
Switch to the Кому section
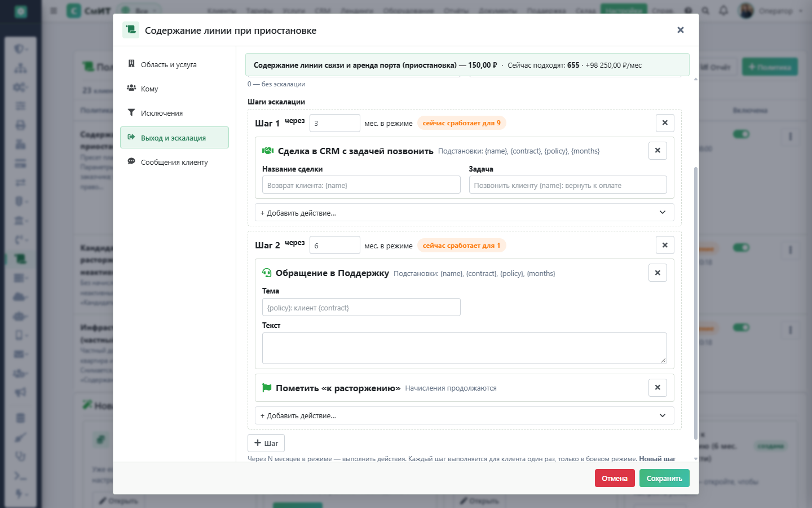174,89
